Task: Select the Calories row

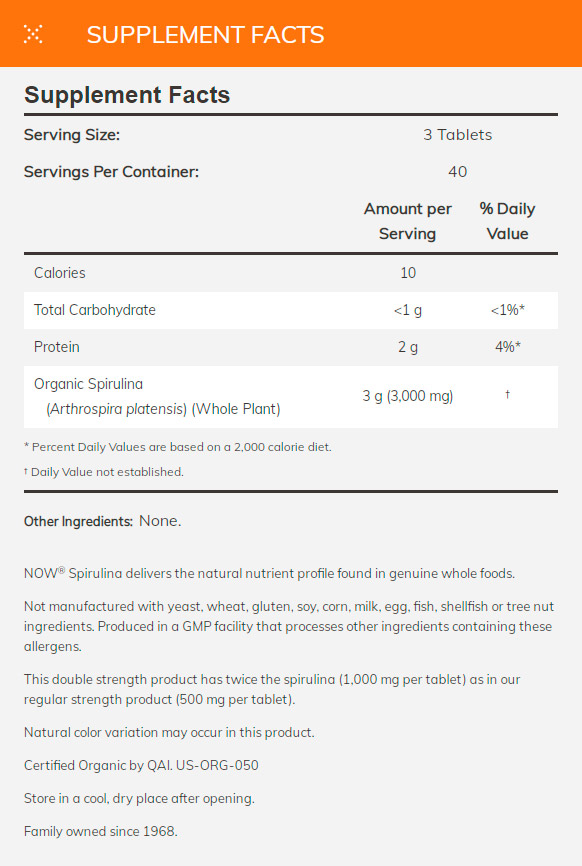Action: pos(291,273)
